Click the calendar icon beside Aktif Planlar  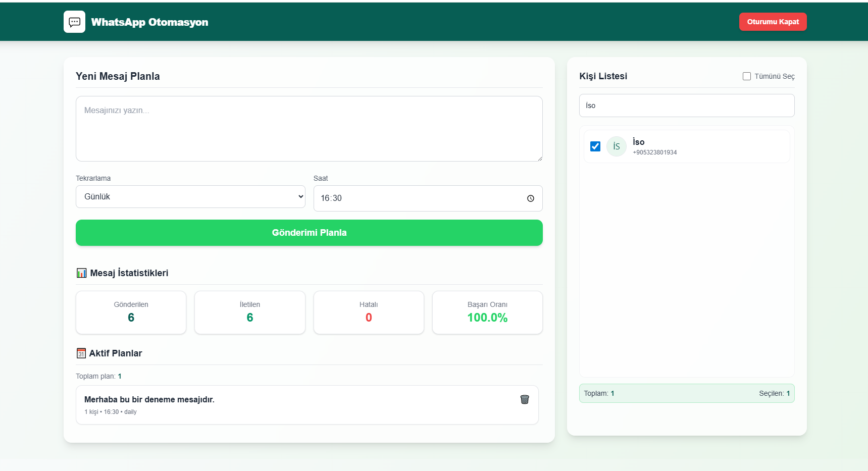click(81, 353)
